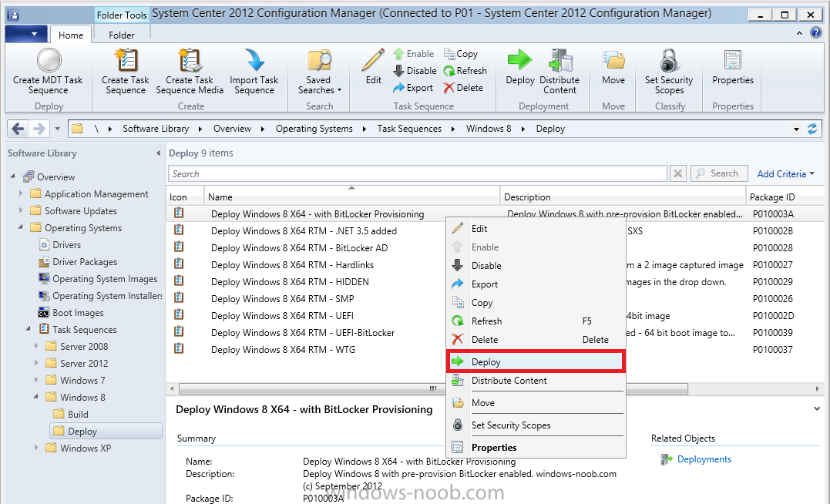Viewport: 830px width, 504px height.
Task: Click the Deploy green arrow in ribbon
Action: 519,60
